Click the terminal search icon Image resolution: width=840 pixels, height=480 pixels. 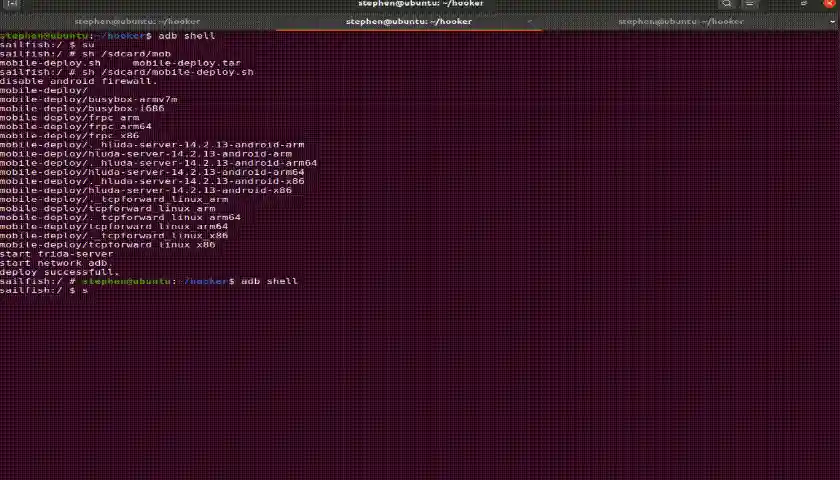pos(727,4)
